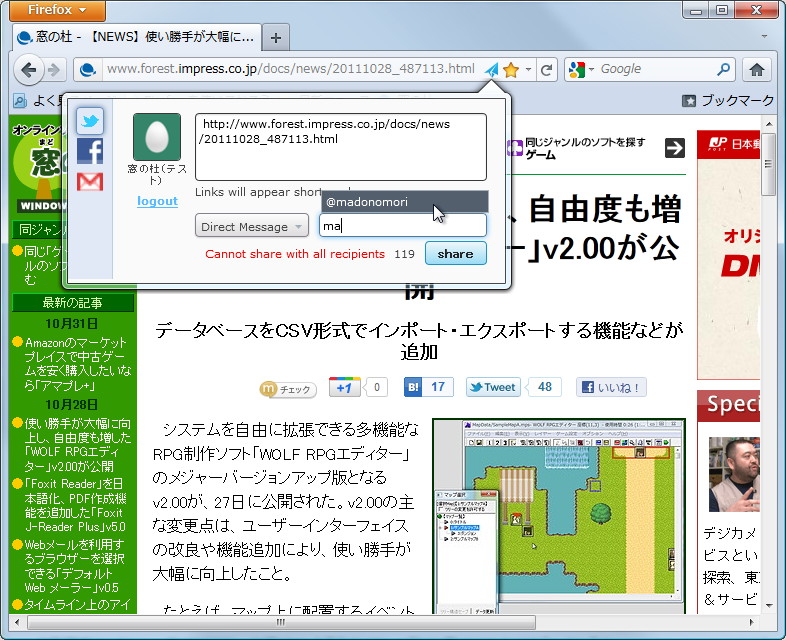The width and height of the screenshot is (786, 640).
Task: Click the 最新の記事 sidebar header
Action: click(x=73, y=303)
